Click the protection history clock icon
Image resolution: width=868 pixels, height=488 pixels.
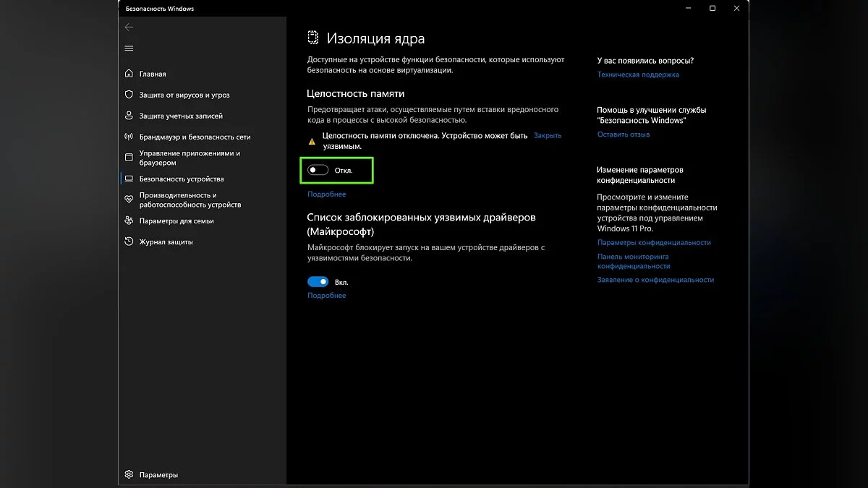129,241
